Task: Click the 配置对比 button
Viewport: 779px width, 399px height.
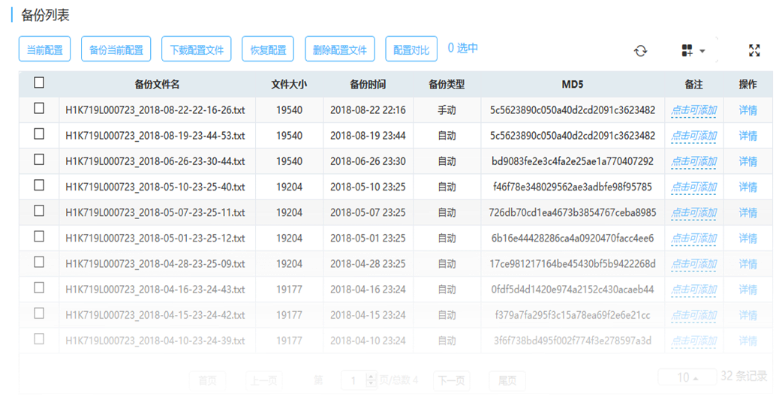Action: click(x=411, y=49)
